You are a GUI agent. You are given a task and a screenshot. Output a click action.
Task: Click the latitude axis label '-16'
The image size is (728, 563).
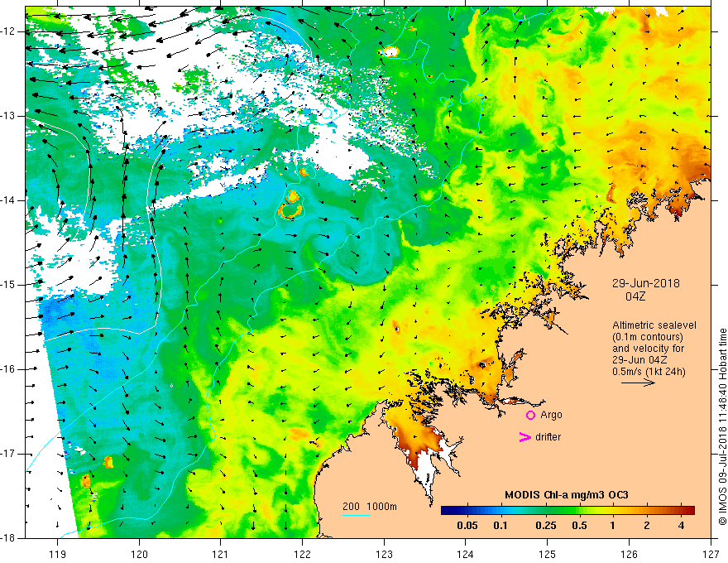point(9,369)
